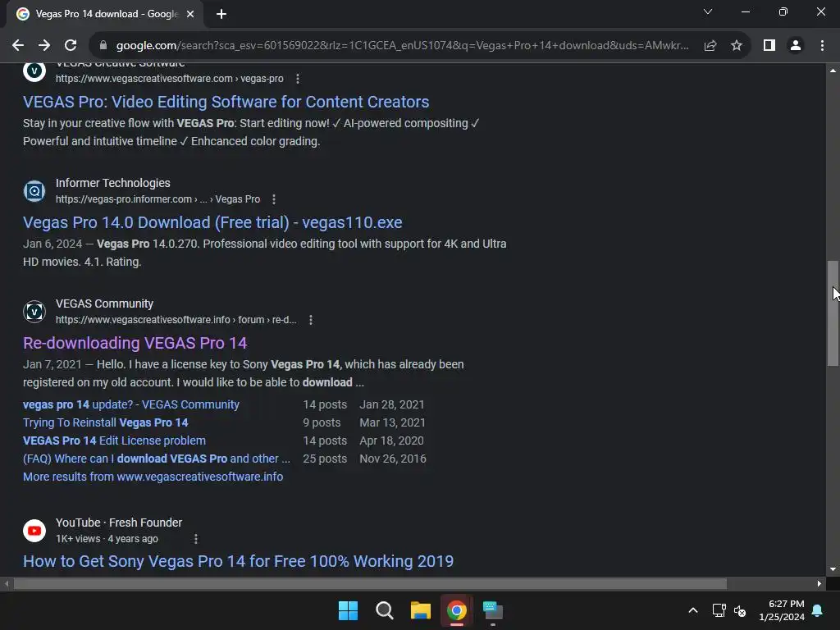840x630 pixels.
Task: Open Re-downloading VEGAS Pro 14 link
Action: (135, 343)
